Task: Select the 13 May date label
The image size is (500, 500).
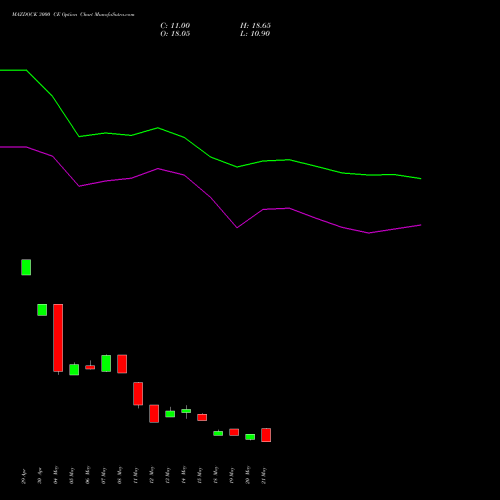Action: (x=168, y=475)
